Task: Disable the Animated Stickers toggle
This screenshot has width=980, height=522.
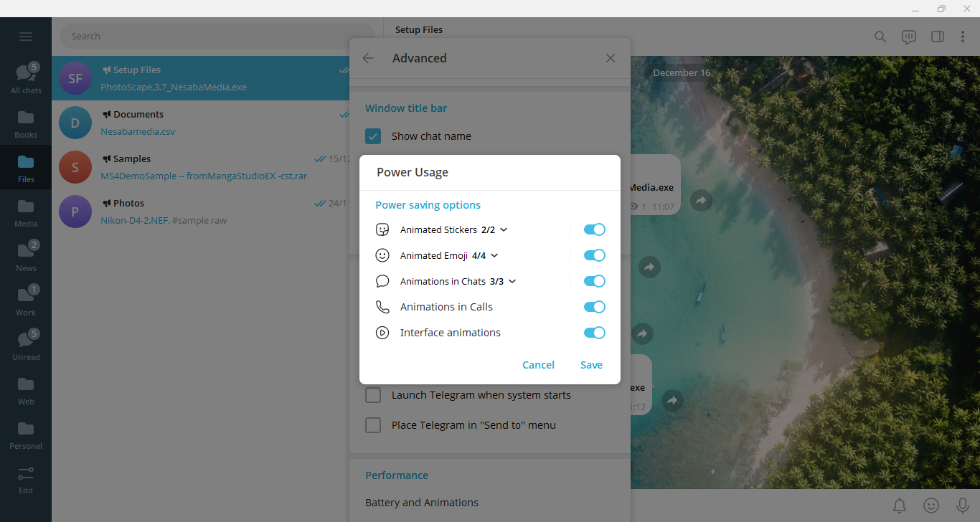Action: (x=594, y=229)
